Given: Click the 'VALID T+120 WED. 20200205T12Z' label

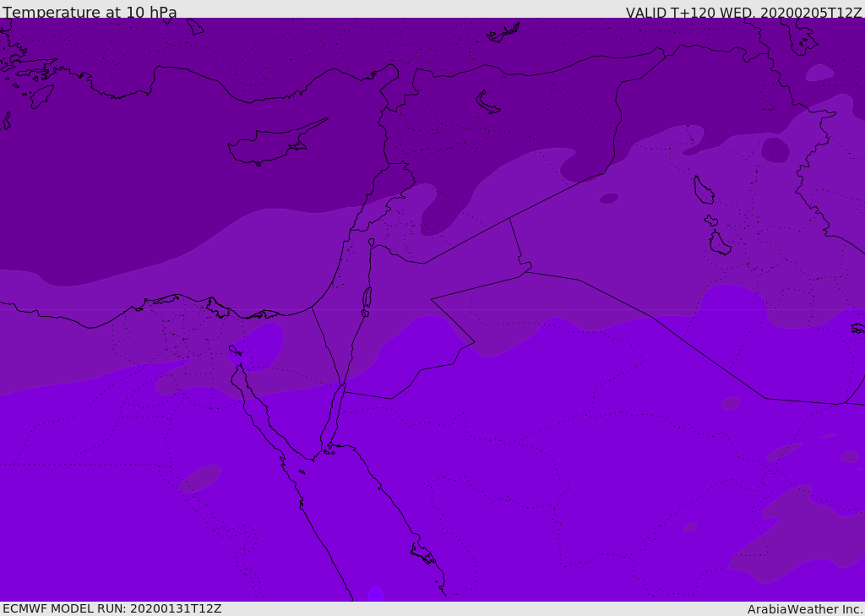Looking at the screenshot, I should click(x=743, y=12).
